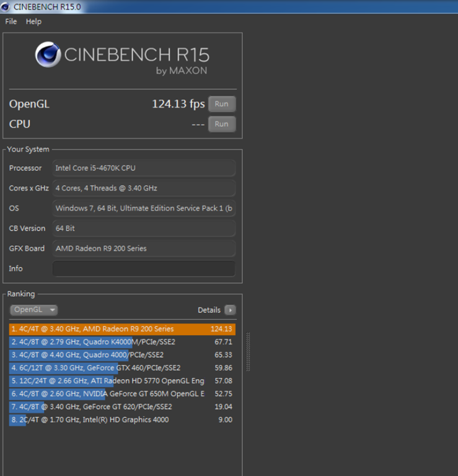This screenshot has height=476, width=458.
Task: Select ranking row GeForce GT 650M
Action: (x=122, y=394)
